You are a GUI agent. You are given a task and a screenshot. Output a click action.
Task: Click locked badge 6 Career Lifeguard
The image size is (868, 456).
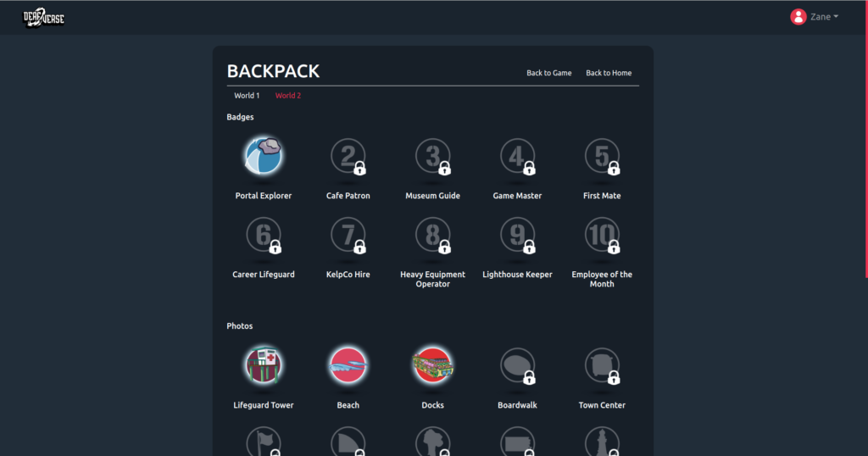[264, 235]
